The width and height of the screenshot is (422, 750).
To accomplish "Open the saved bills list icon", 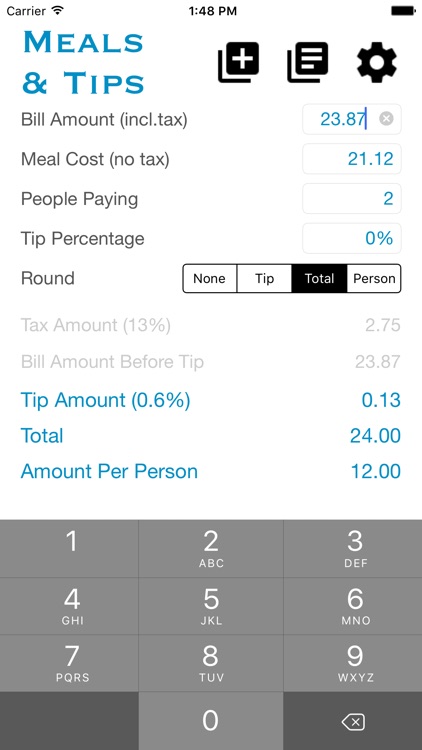I will [307, 62].
